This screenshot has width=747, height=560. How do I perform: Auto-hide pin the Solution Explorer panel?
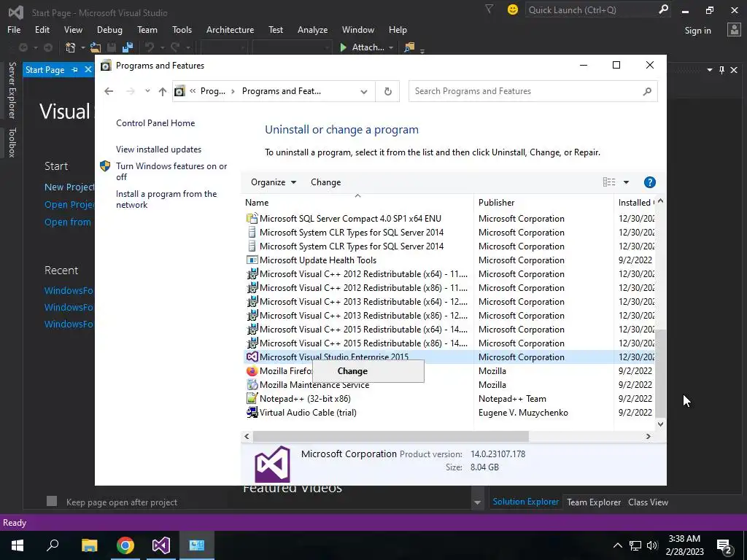coord(721,70)
